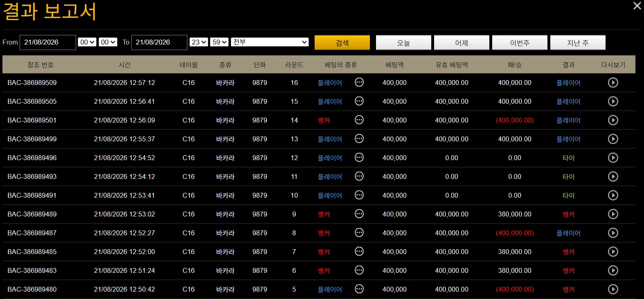Open bet details icon for BAC-386989496
644x299 pixels.
[359, 157]
